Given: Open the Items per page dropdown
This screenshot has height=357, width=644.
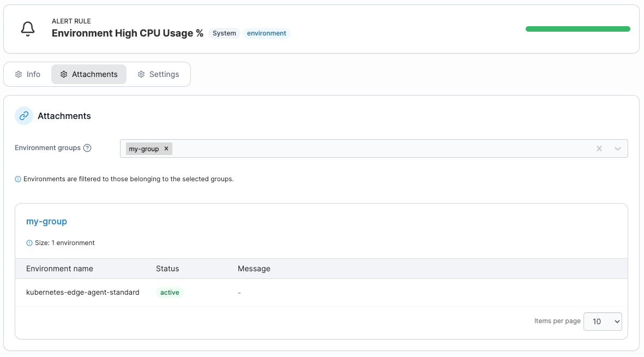Looking at the screenshot, I should coord(603,322).
